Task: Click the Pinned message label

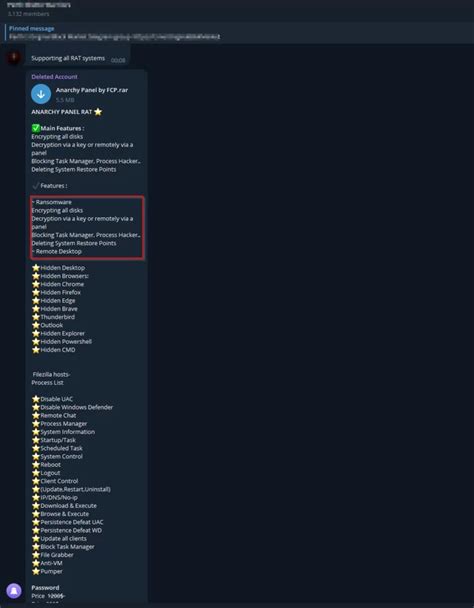Action: (31, 28)
